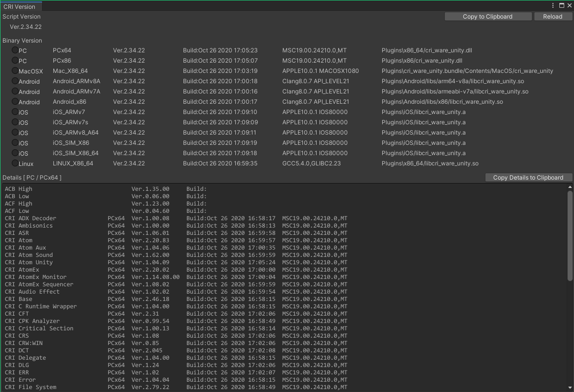Select the PCx86 platform radio button
This screenshot has height=392, width=574.
coord(15,61)
